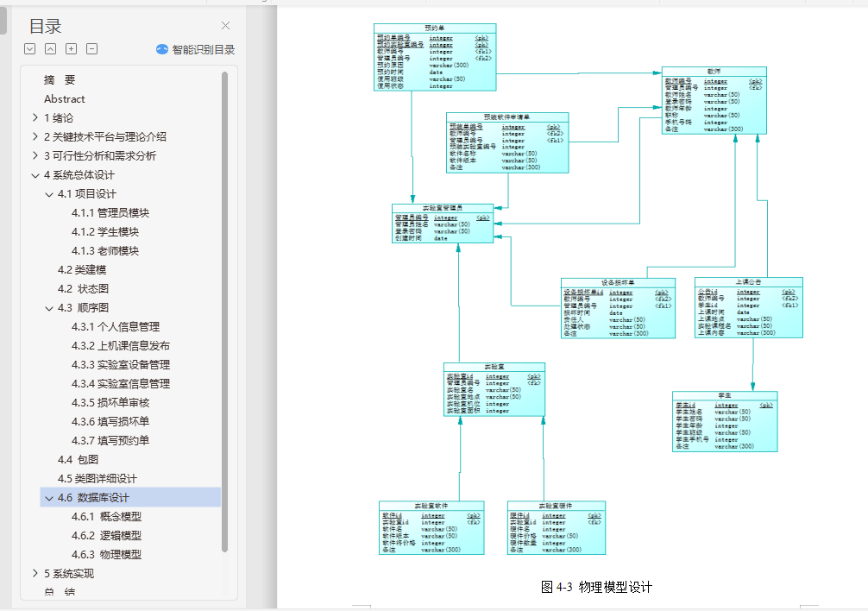Image resolution: width=868 pixels, height=611 pixels.
Task: Collapse section 4.6 数据库设计
Action: pos(48,498)
